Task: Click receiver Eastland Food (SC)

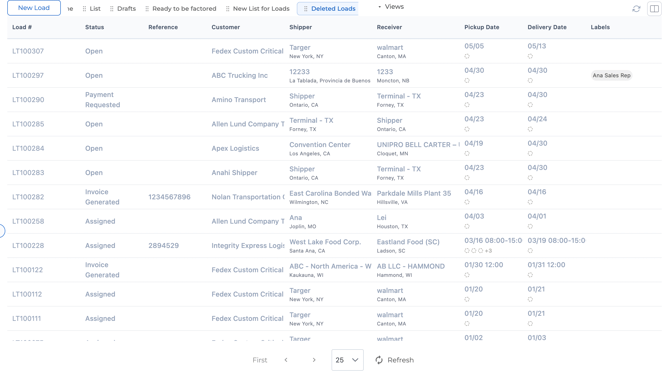Action: click(408, 242)
